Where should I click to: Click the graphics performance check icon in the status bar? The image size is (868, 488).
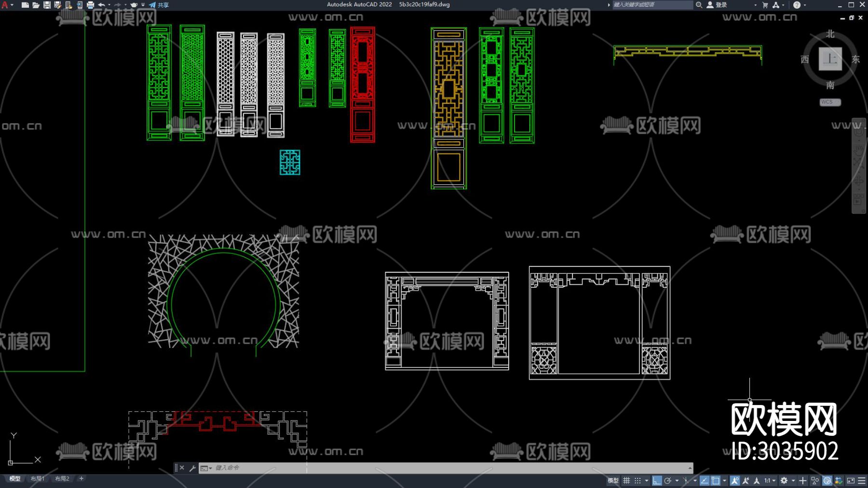tap(839, 481)
